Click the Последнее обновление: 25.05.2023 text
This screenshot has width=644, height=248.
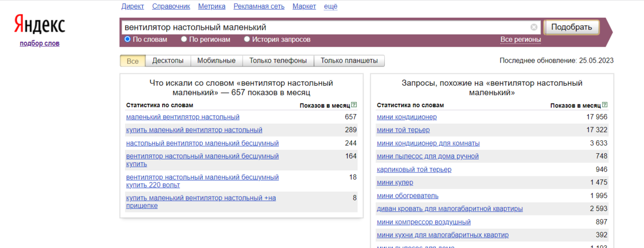click(557, 61)
